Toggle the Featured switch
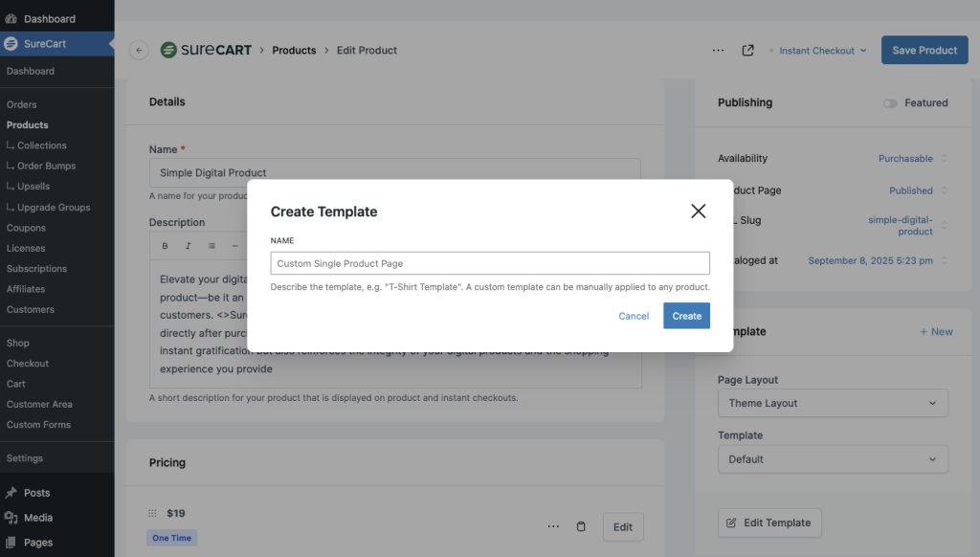The image size is (980, 557). coord(890,103)
